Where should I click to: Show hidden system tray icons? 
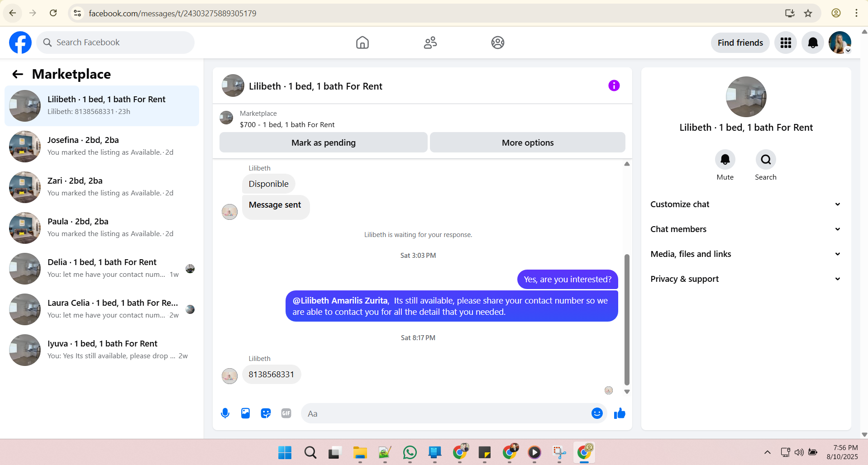768,452
